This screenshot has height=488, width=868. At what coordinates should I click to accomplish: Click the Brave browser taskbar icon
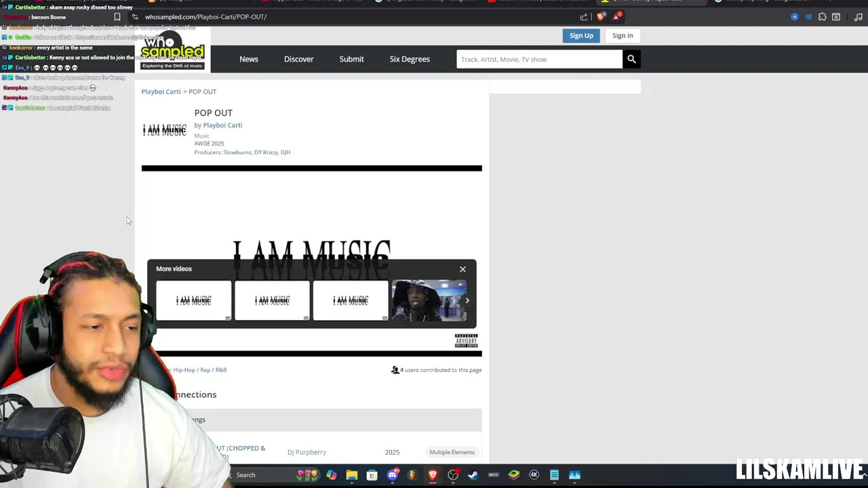433,475
